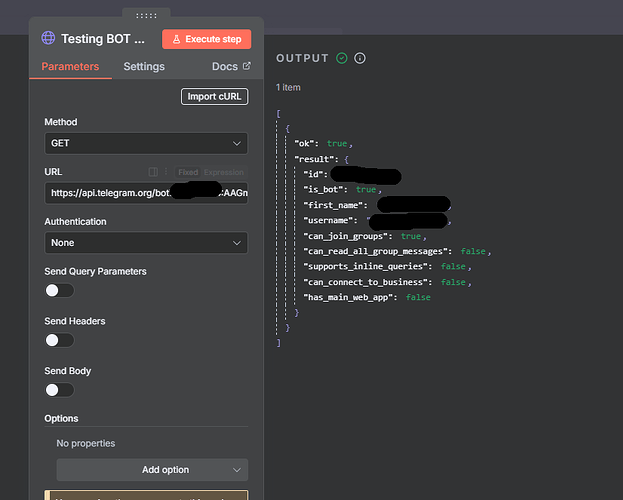This screenshot has width=623, height=500.
Task: Click the Import cURL button
Action: coord(215,97)
